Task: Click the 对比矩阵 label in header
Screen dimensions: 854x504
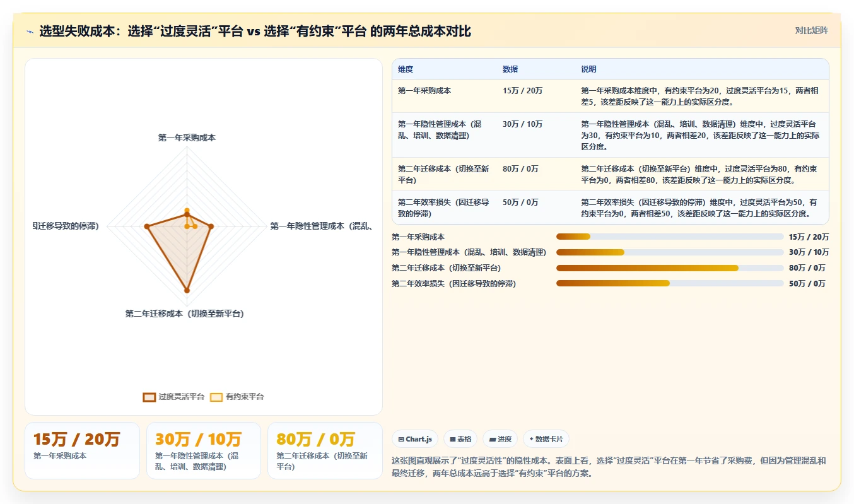Action: [x=811, y=30]
